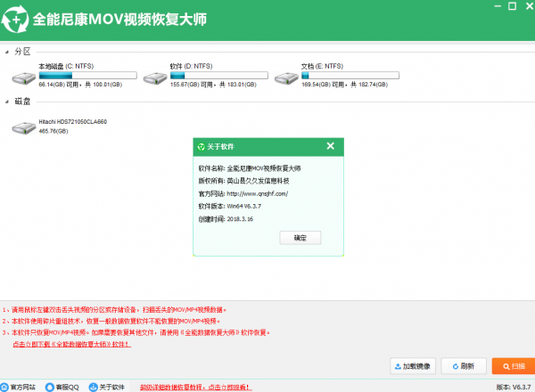Click the detailed recovery tutorial link
The width and height of the screenshot is (535, 392).
[x=195, y=388]
